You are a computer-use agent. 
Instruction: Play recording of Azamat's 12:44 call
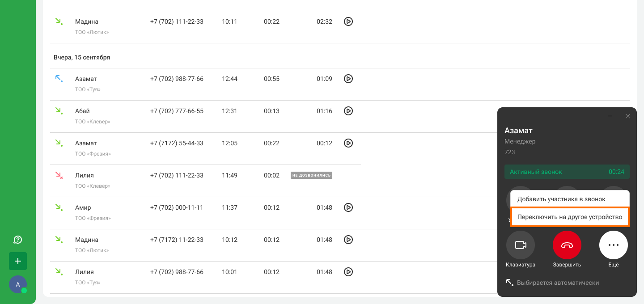[x=348, y=79]
